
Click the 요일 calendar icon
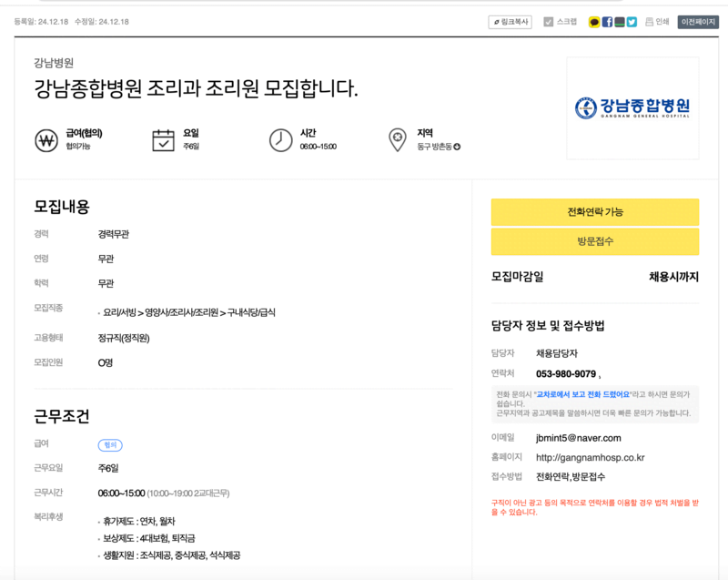162,137
